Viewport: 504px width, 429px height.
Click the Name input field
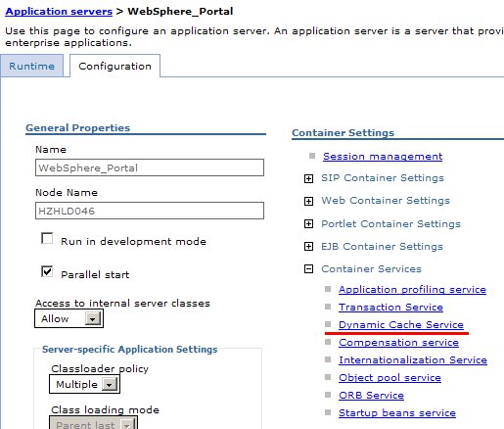150,167
